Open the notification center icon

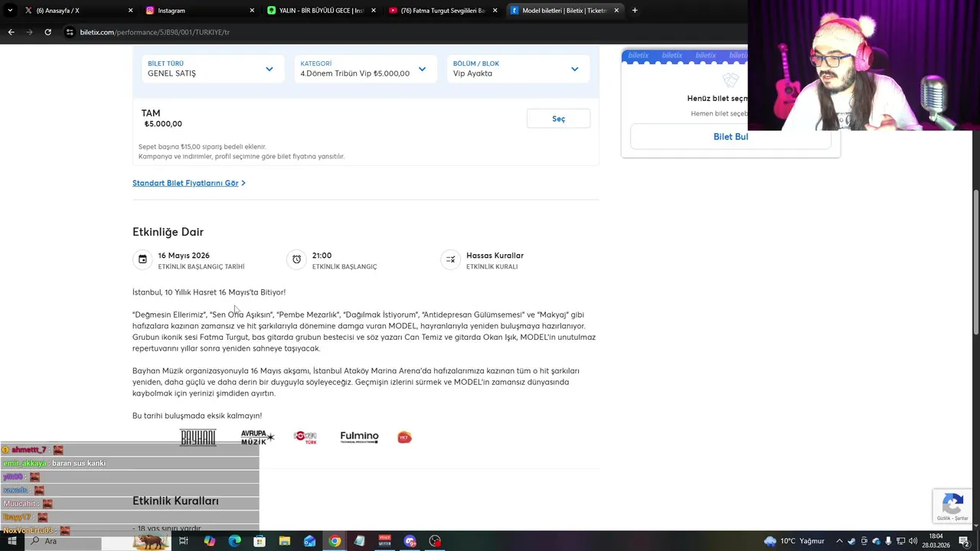click(964, 541)
